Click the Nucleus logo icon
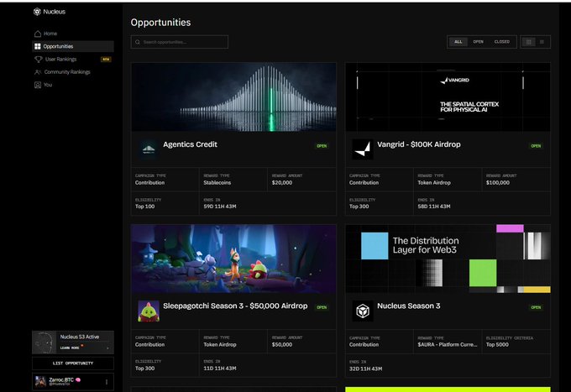571x392 pixels. (37, 12)
